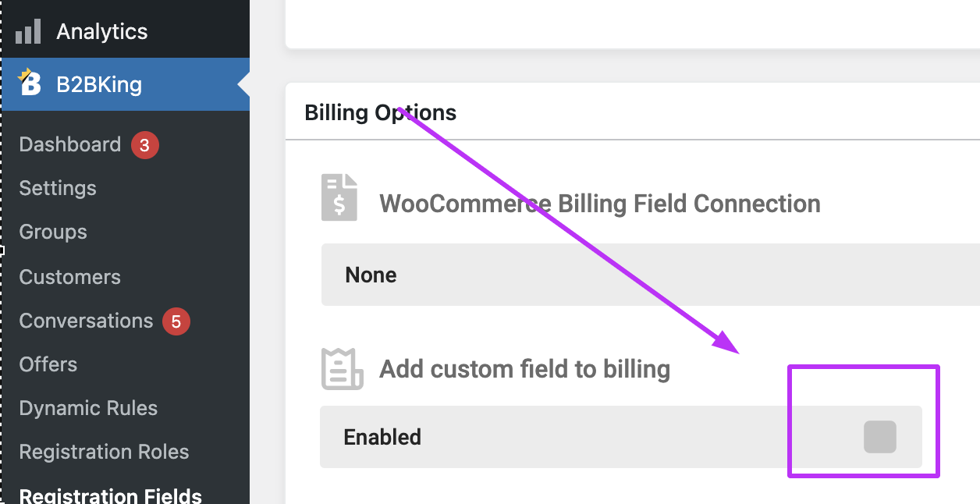Open Registration Roles page

coord(104,452)
